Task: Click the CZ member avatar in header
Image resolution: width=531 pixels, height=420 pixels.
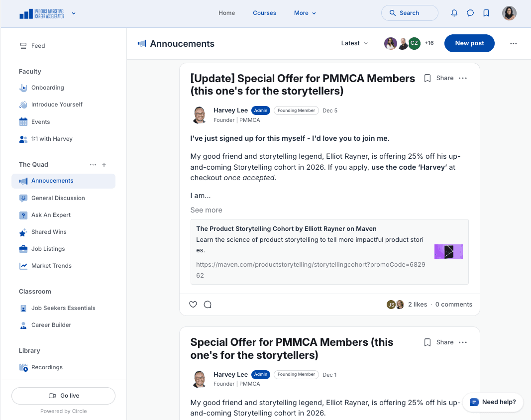Action: tap(414, 43)
